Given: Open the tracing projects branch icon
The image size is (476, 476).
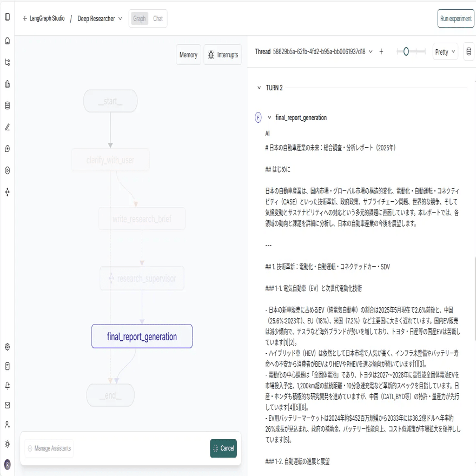Looking at the screenshot, I should pyautogui.click(x=8, y=62).
